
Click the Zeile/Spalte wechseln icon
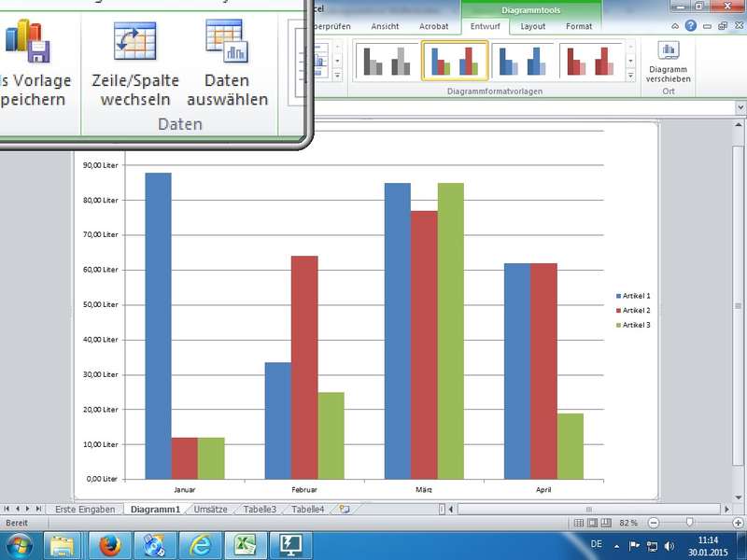[134, 41]
